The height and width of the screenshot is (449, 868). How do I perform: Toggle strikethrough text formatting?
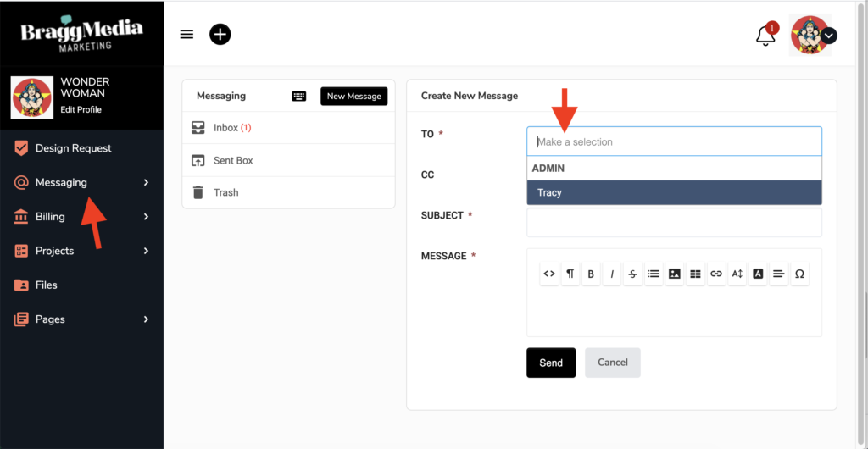click(633, 274)
